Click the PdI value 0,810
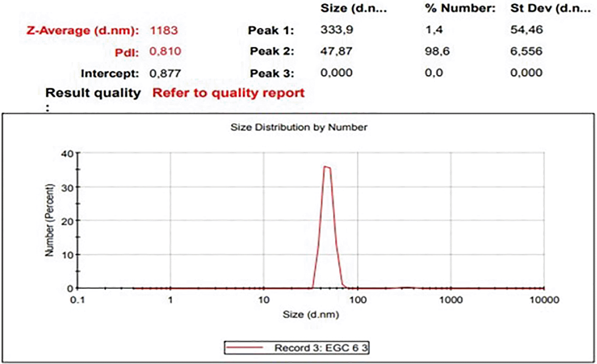Viewport: 597px width, 364px height. [x=165, y=52]
